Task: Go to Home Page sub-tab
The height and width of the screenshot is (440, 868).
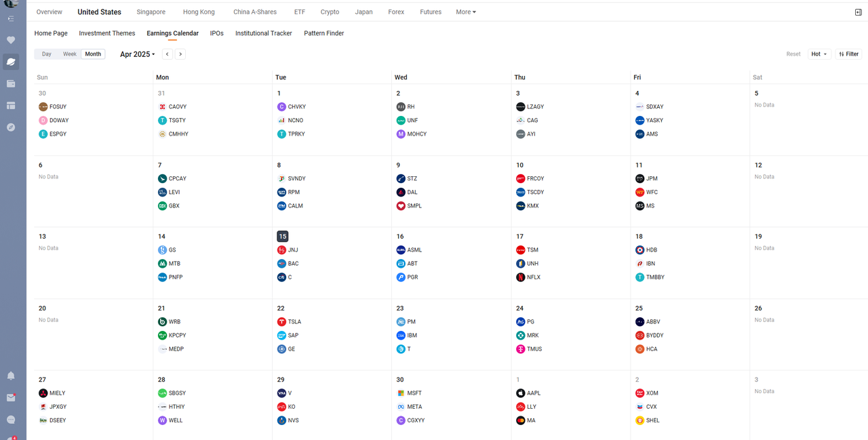Action: 51,33
